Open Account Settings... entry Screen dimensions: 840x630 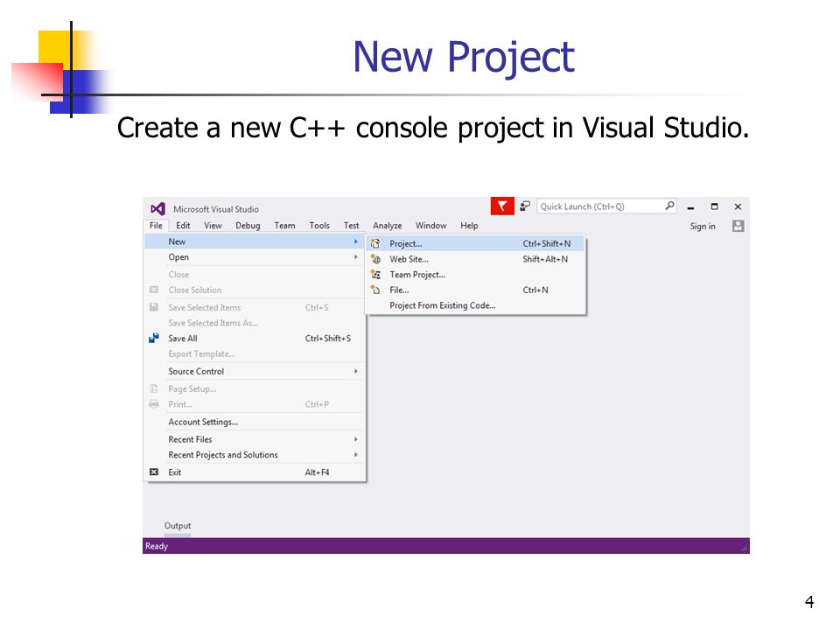click(x=255, y=422)
